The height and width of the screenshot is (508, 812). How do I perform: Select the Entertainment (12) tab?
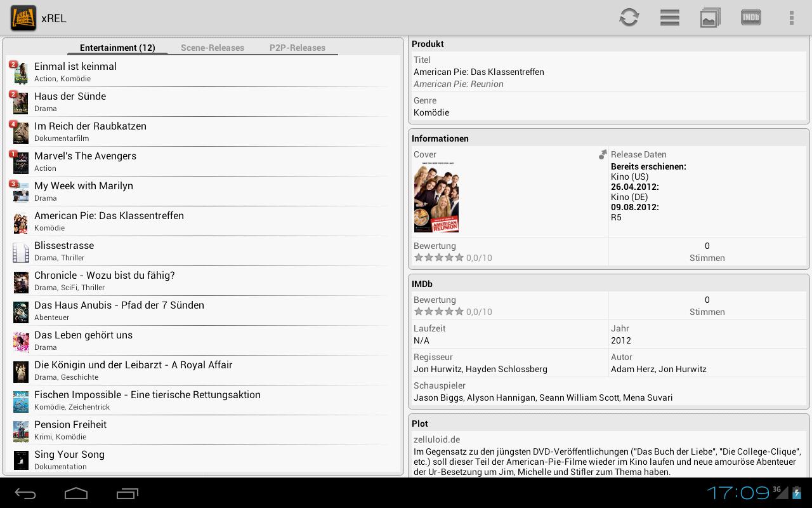click(117, 48)
